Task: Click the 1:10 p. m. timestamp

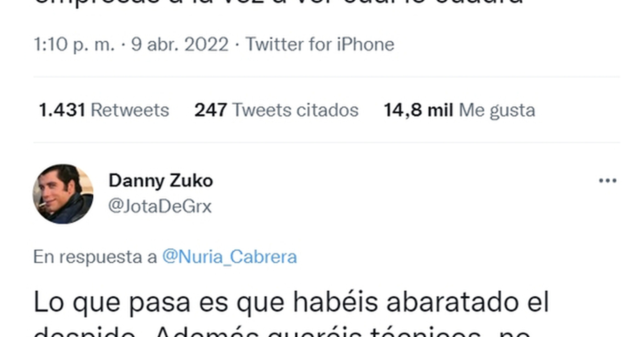Action: coord(74,44)
